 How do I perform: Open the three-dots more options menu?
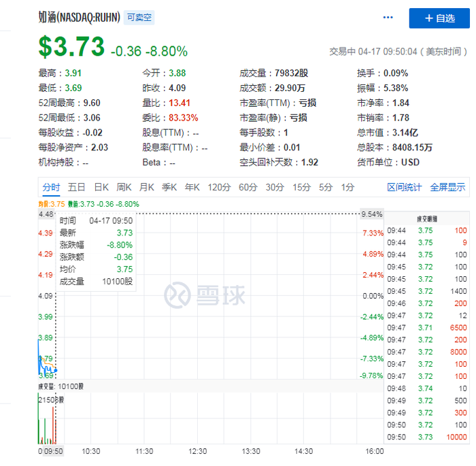388,18
